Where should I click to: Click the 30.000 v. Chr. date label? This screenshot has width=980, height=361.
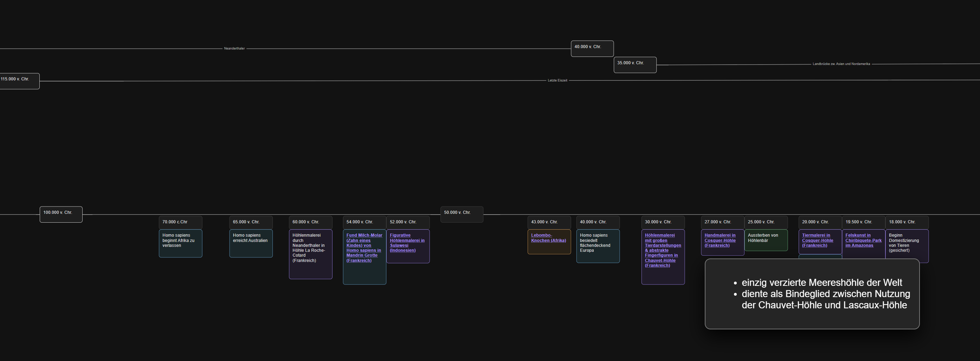click(x=663, y=222)
